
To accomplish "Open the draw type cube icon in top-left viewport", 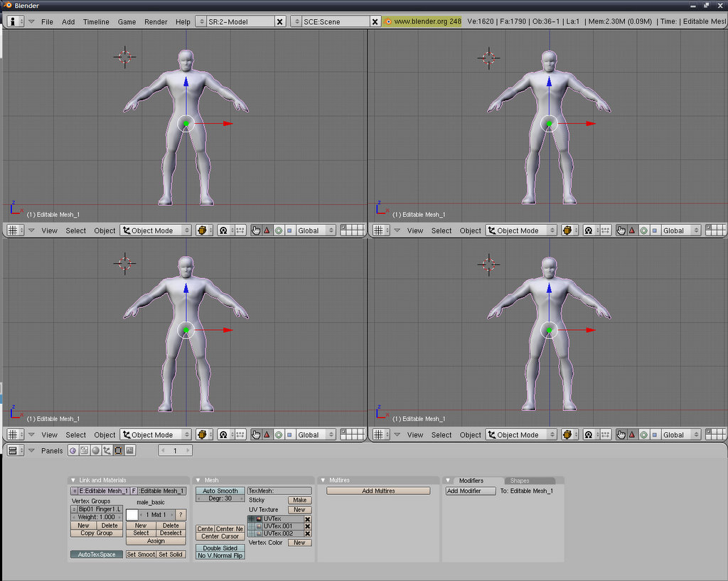I will point(203,230).
